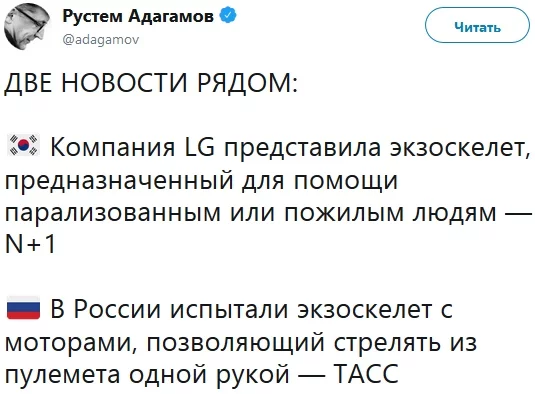This screenshot has height=394, width=535.
Task: Click the Russian flag emoji
Action: tap(23, 308)
